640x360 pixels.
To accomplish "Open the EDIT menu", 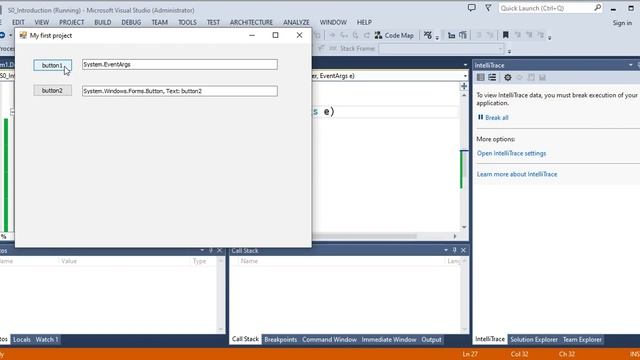I will pos(18,22).
